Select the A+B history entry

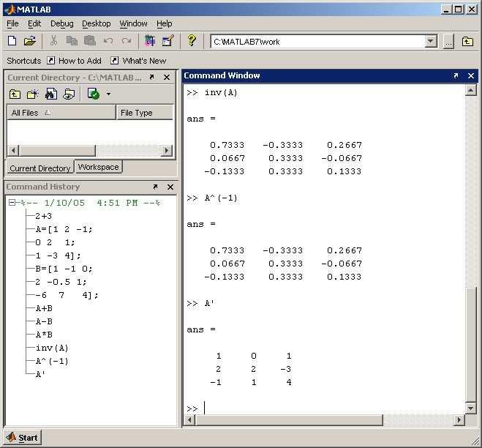point(44,308)
